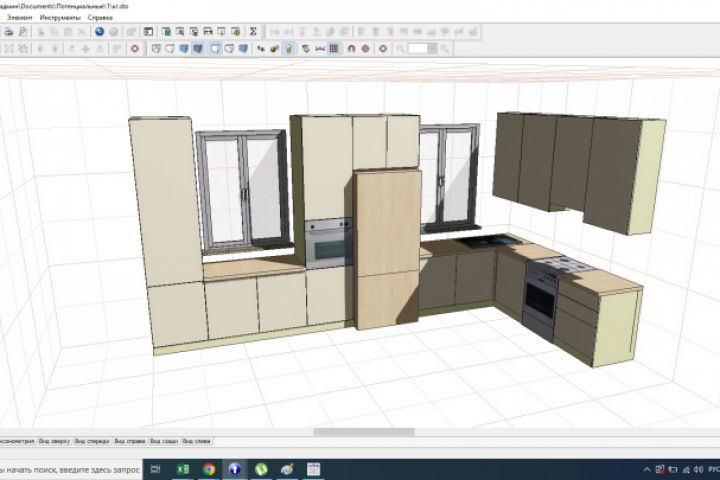Show hidden tray icons chevron
The width and height of the screenshot is (720, 480).
(x=647, y=469)
